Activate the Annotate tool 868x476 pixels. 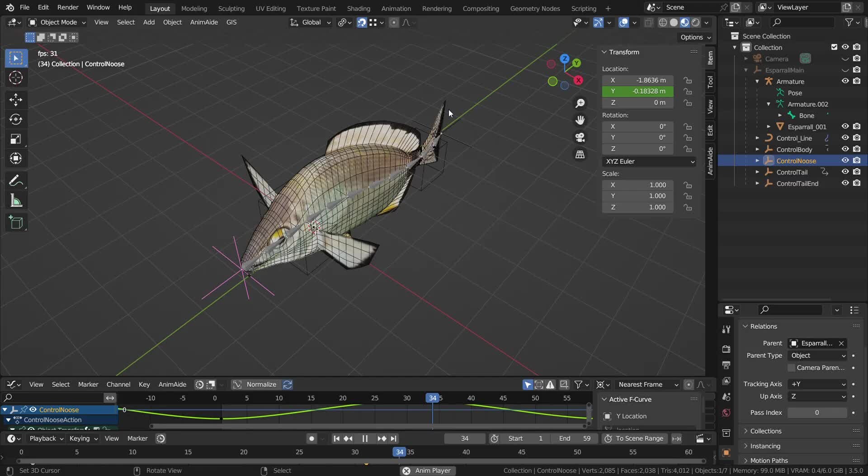pos(16,180)
